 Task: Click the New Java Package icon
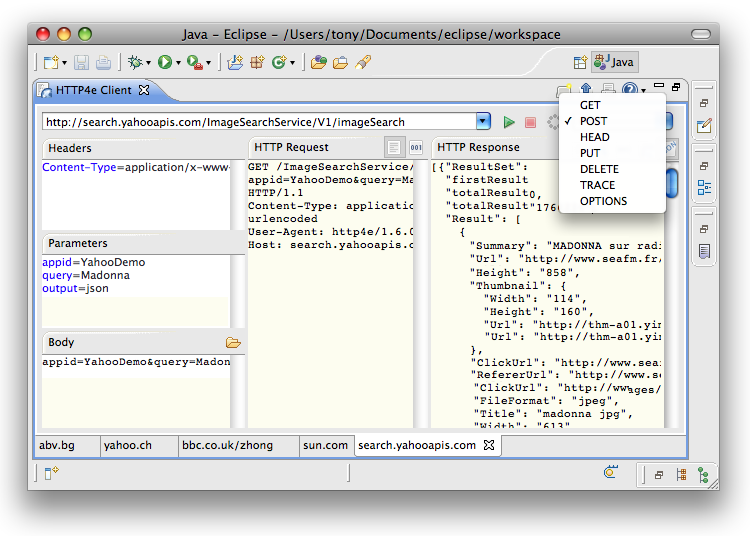point(257,62)
